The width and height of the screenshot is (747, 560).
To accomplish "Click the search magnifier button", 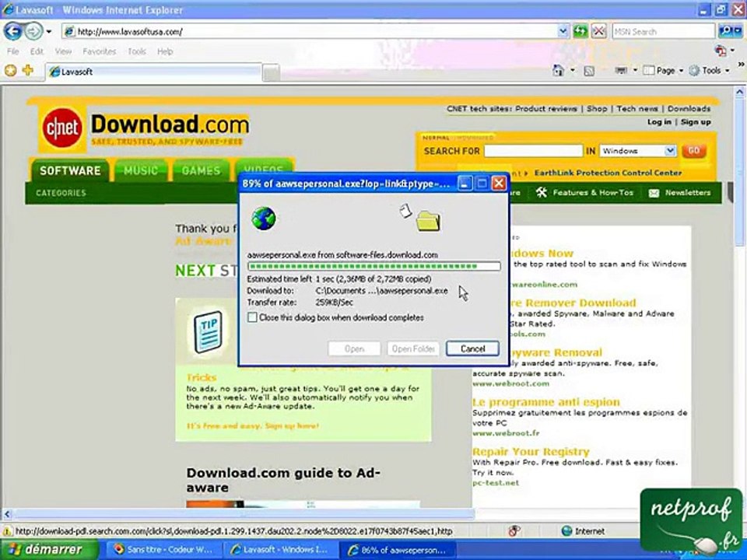I will click(x=726, y=31).
